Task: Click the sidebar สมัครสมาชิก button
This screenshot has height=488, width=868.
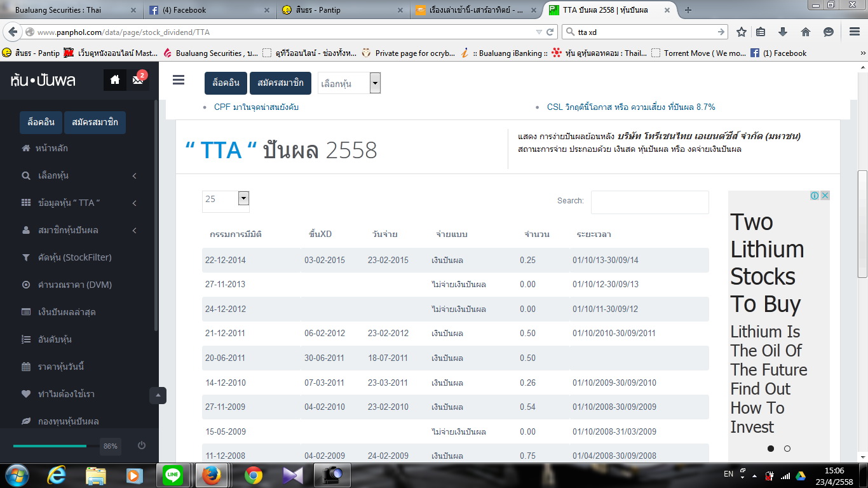Action: (x=95, y=122)
